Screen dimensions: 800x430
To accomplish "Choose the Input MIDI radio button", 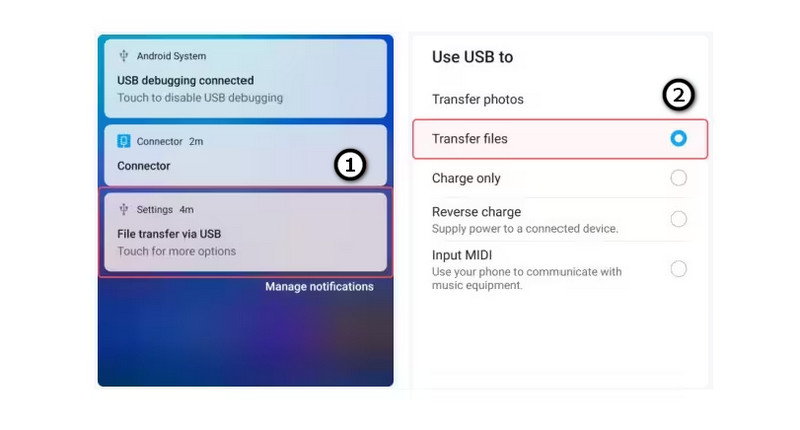I will point(679,269).
